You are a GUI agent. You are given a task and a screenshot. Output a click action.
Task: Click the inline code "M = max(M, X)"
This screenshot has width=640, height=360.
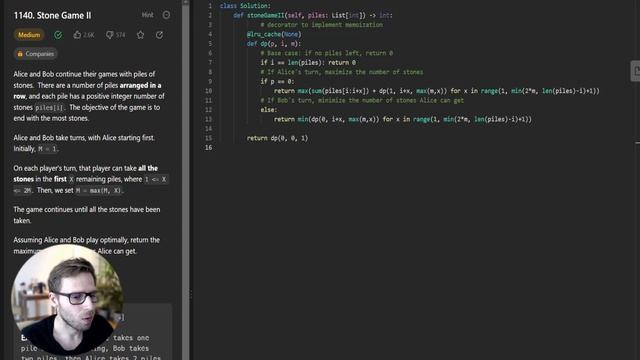click(x=99, y=191)
